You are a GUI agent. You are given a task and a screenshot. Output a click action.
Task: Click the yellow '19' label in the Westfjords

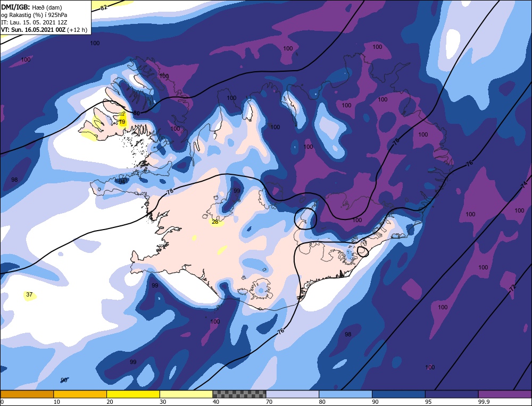coord(122,122)
